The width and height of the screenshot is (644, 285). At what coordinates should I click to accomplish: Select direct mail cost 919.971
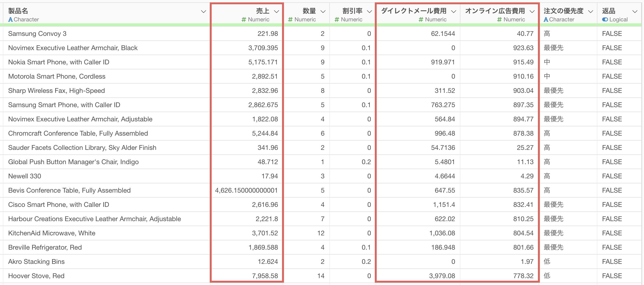[443, 62]
